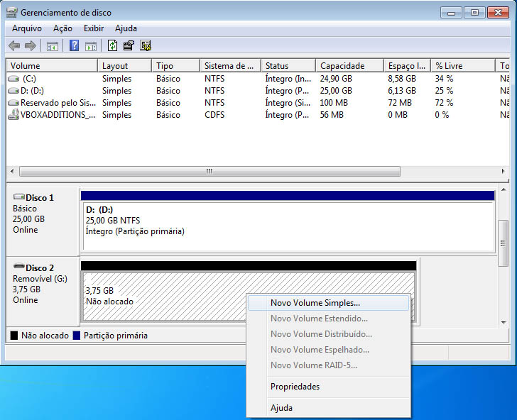The image size is (517, 420).
Task: Click the Disco 2 removable disk icon
Action: (18, 266)
